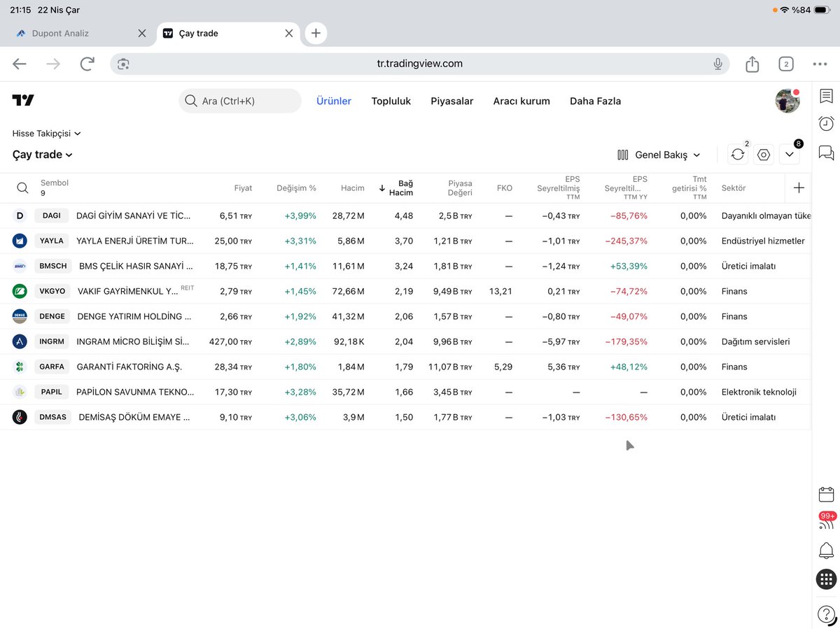Open the INGRM symbol row
Viewport: 840px width, 629px height.
coord(406,341)
